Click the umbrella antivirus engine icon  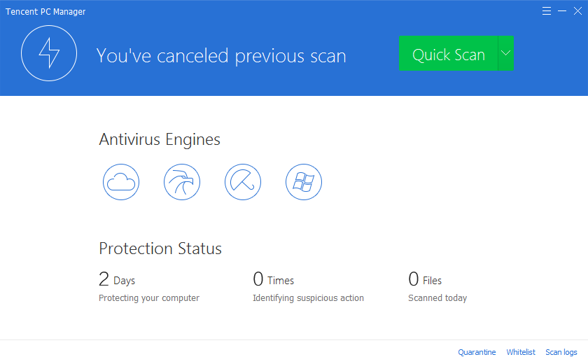pos(243,183)
